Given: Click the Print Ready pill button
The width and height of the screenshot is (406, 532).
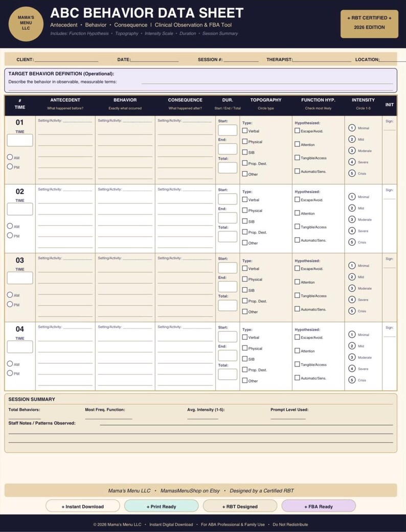Looking at the screenshot, I should [161, 506].
